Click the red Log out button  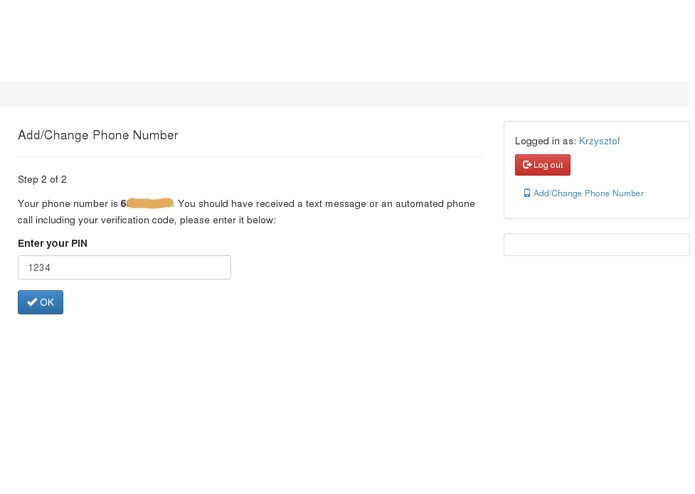pos(543,165)
